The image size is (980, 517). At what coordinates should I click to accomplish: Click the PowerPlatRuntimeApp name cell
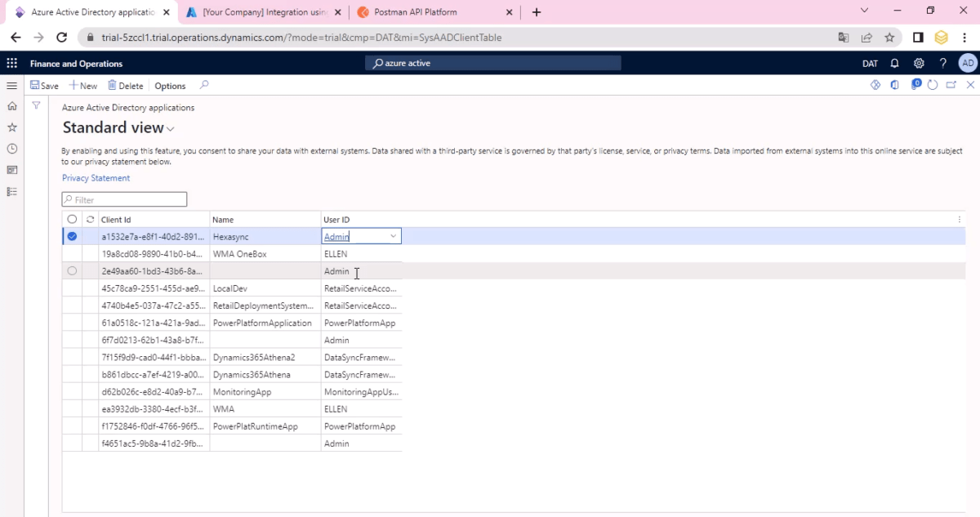[265, 426]
